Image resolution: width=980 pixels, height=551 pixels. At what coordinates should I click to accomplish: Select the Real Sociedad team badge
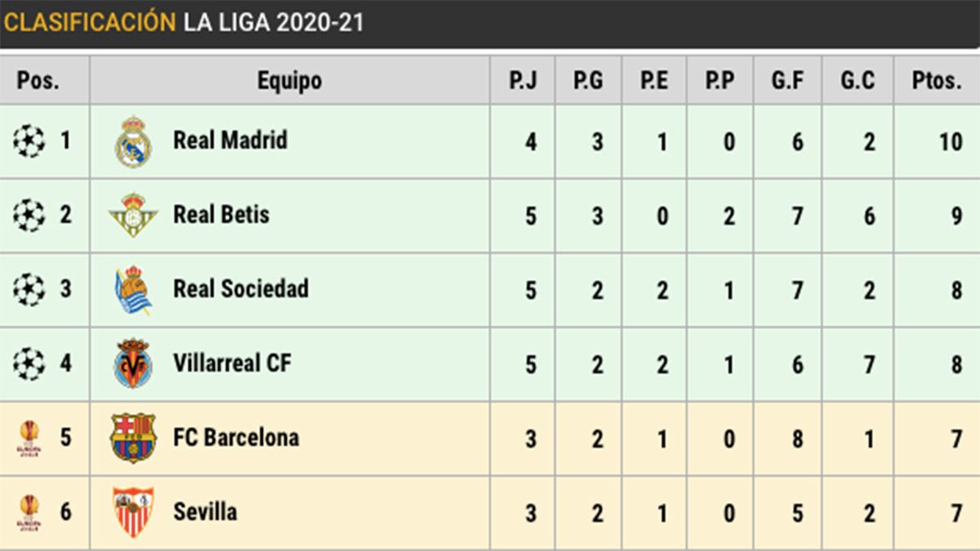click(x=133, y=290)
